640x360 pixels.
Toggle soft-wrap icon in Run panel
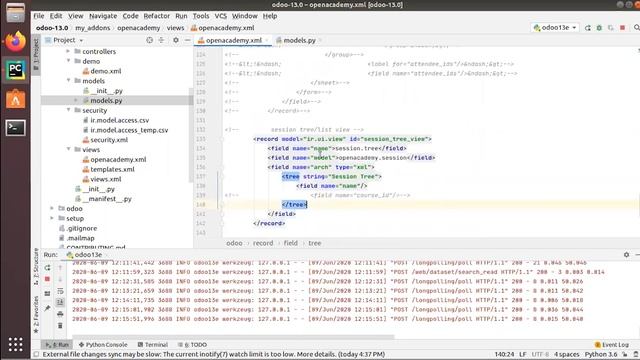(x=60, y=291)
